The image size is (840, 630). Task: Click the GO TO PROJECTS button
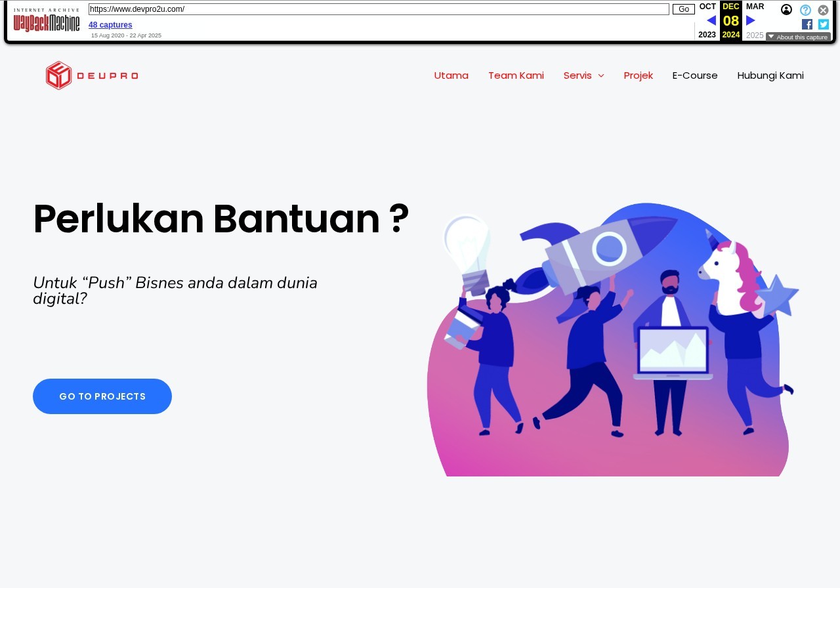[102, 396]
